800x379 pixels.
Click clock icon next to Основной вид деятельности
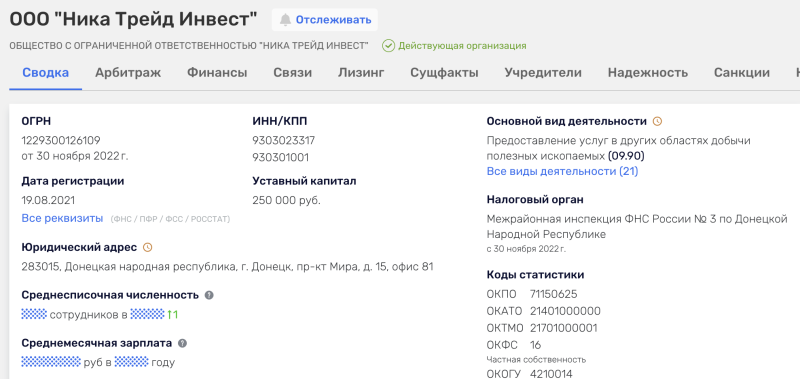(658, 121)
